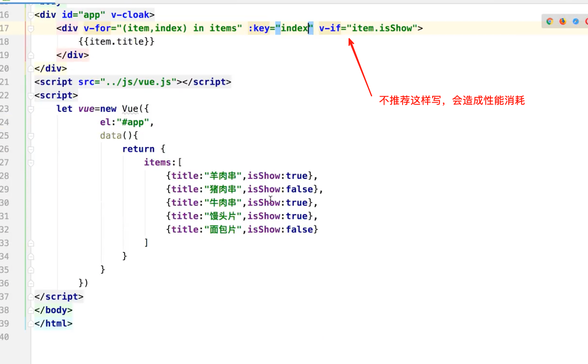Click line number 24 in gutter

5,122
